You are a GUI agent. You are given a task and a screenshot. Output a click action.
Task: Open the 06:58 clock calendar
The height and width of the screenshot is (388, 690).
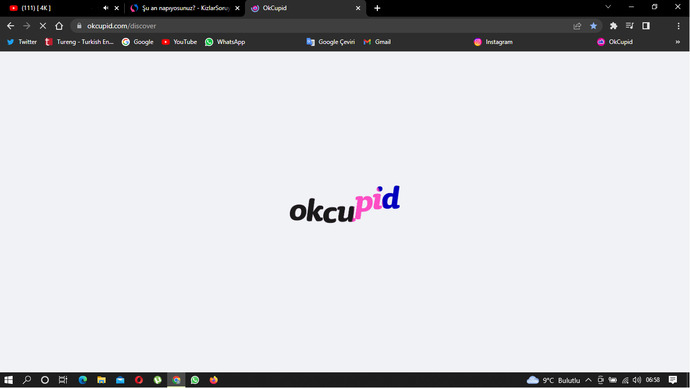[x=653, y=380]
